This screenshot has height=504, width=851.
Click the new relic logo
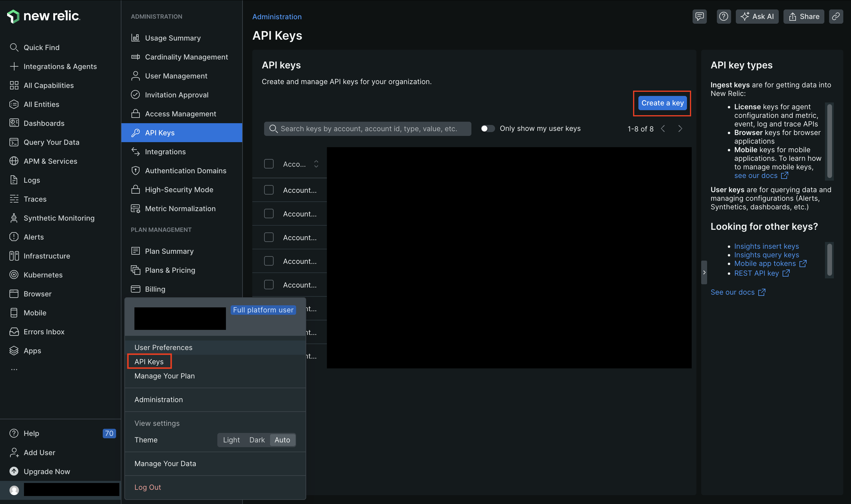coord(44,16)
